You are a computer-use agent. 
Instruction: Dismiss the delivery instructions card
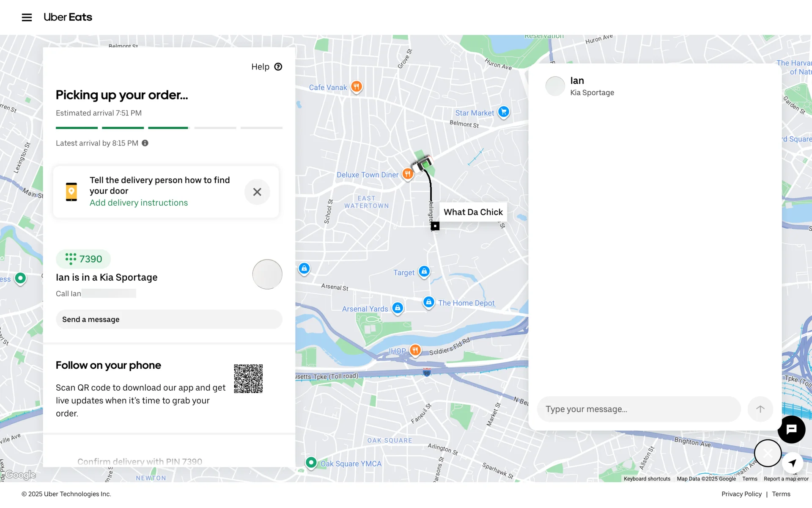pos(257,192)
